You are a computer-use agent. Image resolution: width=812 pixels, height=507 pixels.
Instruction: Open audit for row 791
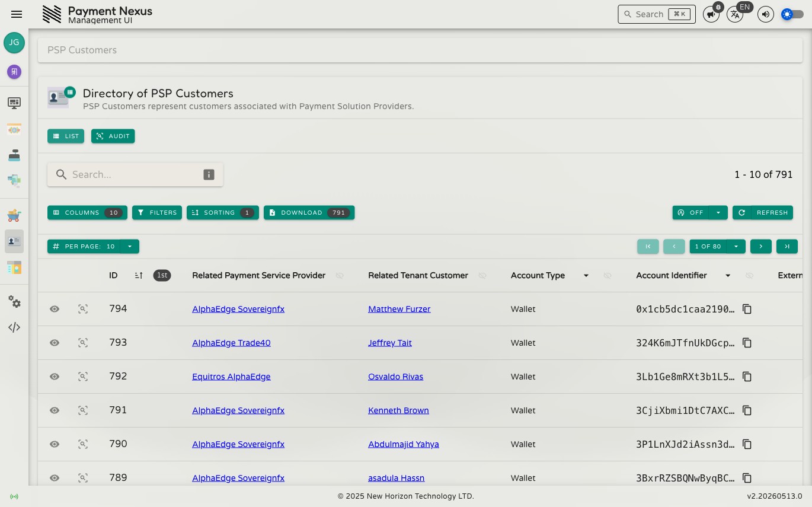pyautogui.click(x=83, y=410)
